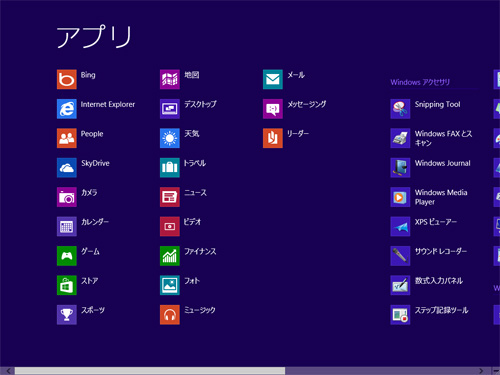Open the リーダー reader icon
500x375 pixels.
point(273,138)
